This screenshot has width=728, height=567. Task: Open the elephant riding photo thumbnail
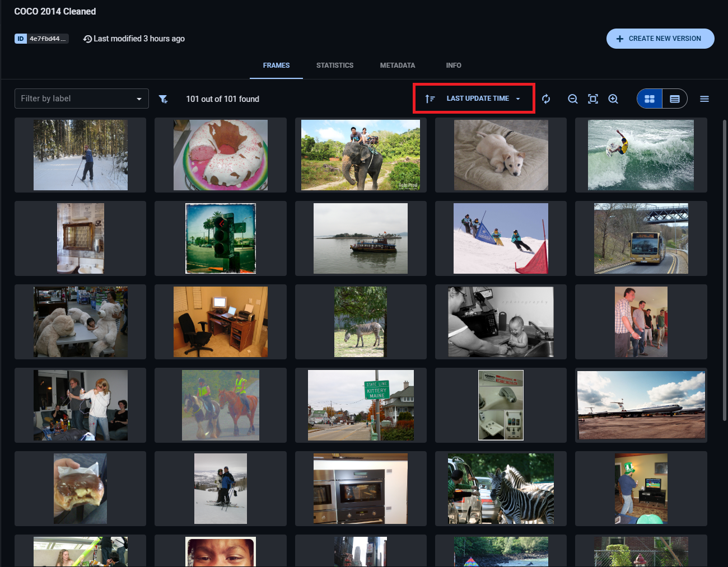(361, 155)
